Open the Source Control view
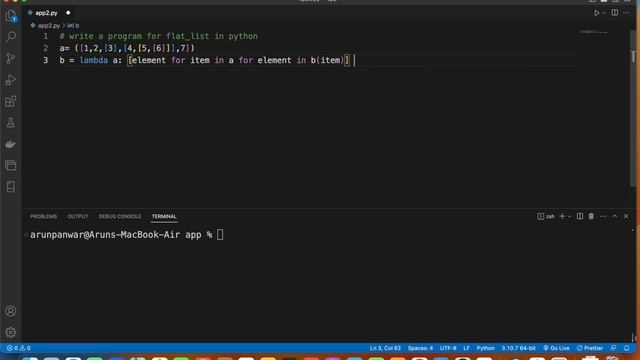The image size is (640, 360). [x=11, y=58]
